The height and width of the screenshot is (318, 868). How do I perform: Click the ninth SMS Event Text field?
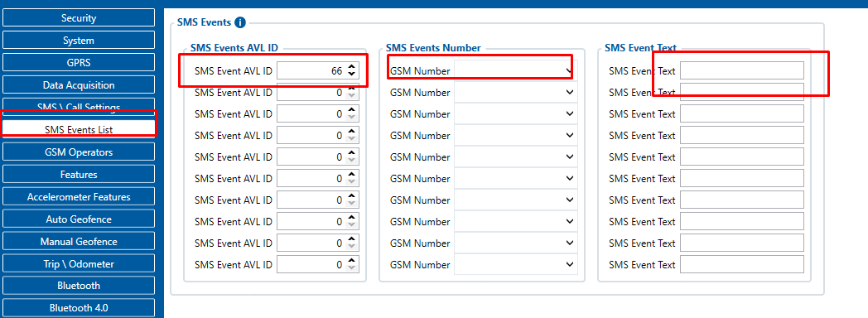coord(742,243)
